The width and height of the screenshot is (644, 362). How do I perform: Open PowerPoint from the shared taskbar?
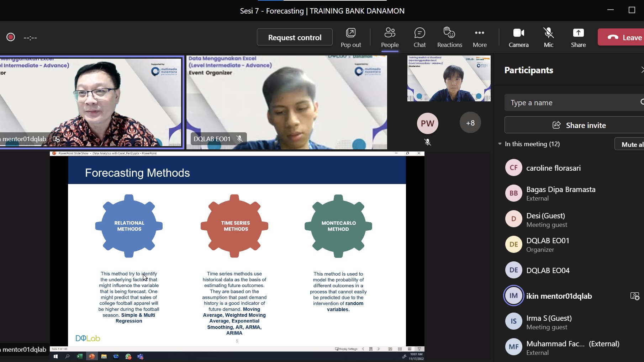(x=92, y=356)
